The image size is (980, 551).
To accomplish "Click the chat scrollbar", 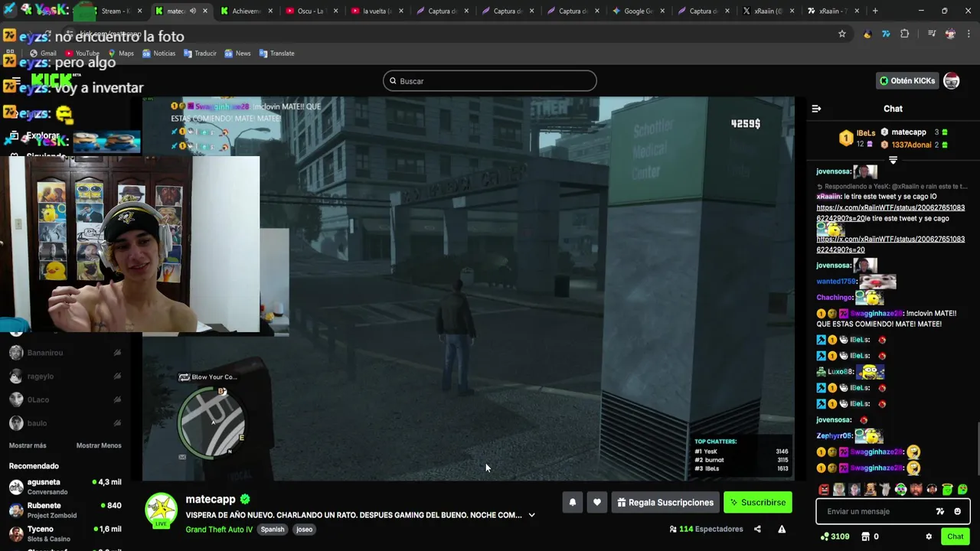I will 976,448.
